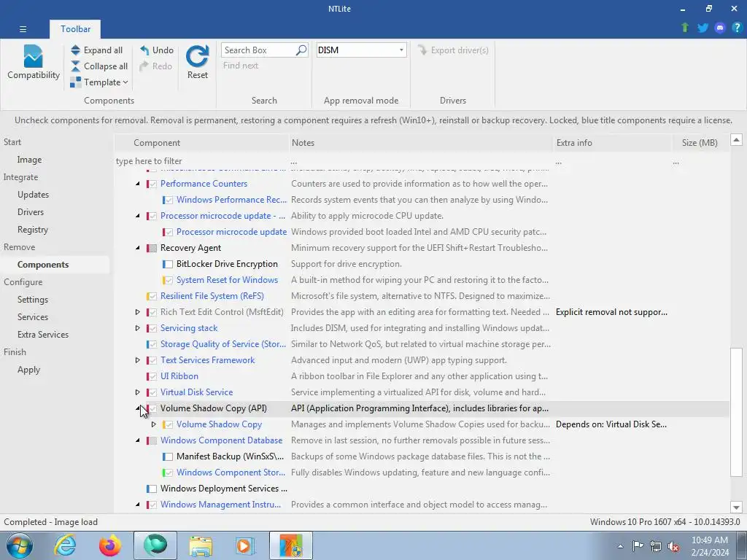Check the Windows Deployment Services checkbox
This screenshot has width=747, height=560.
(x=152, y=489)
